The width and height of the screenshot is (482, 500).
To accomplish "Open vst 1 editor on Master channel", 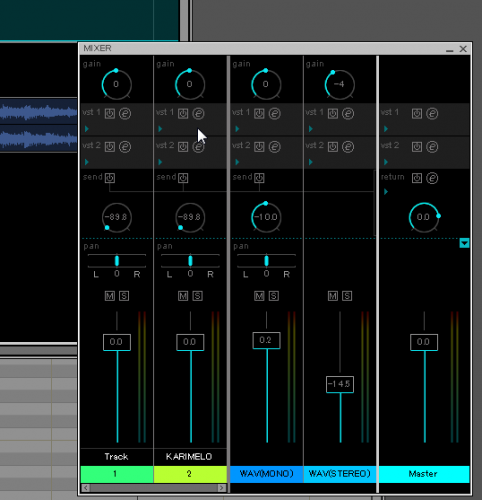I will (432, 114).
